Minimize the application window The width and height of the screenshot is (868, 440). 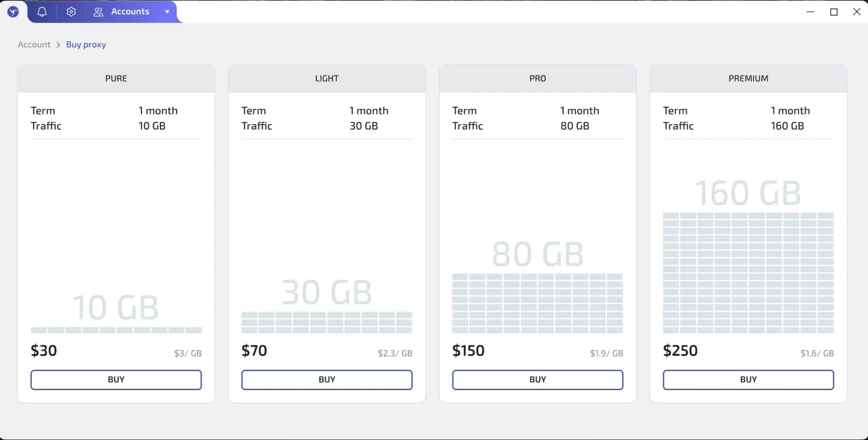coord(810,12)
